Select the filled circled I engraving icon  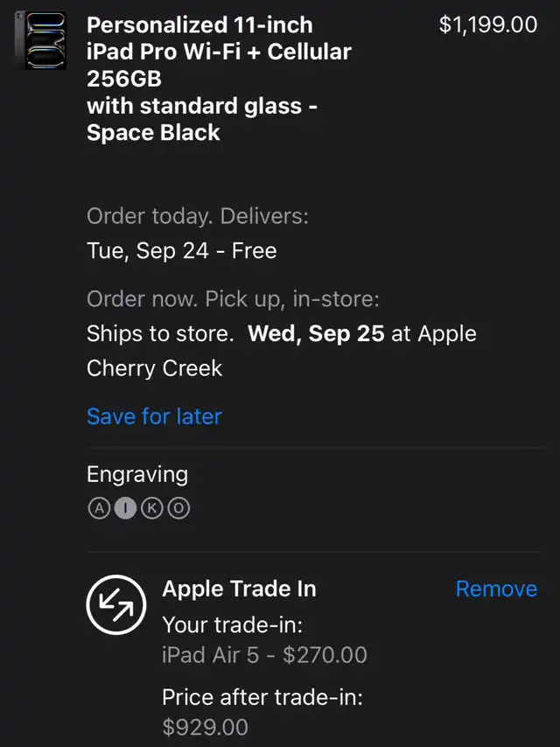pos(125,508)
